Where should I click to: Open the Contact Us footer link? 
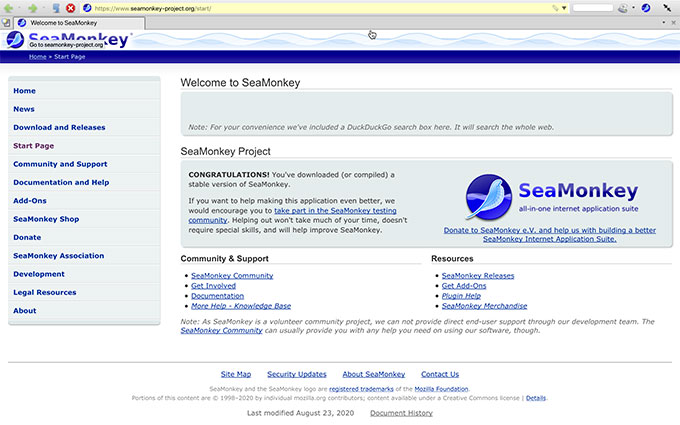click(x=440, y=374)
